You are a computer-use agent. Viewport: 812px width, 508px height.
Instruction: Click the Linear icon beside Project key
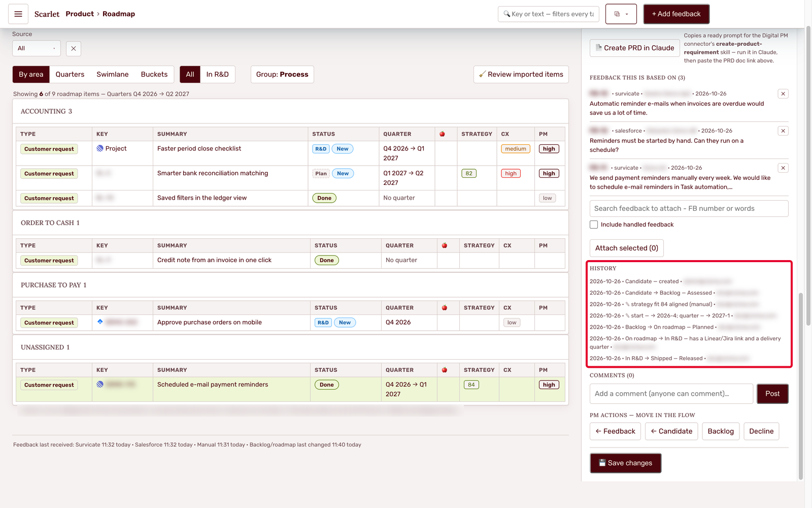click(100, 148)
